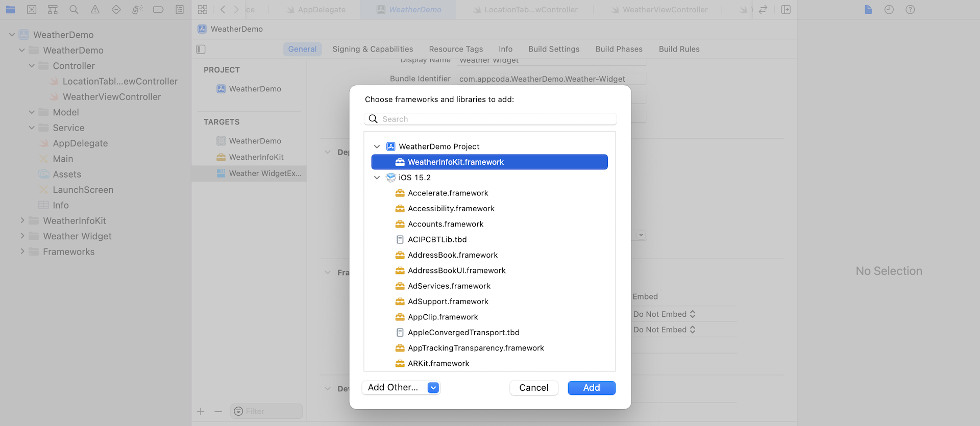Switch to the Build Settings tab
Screen dimensions: 980x426
[x=554, y=49]
